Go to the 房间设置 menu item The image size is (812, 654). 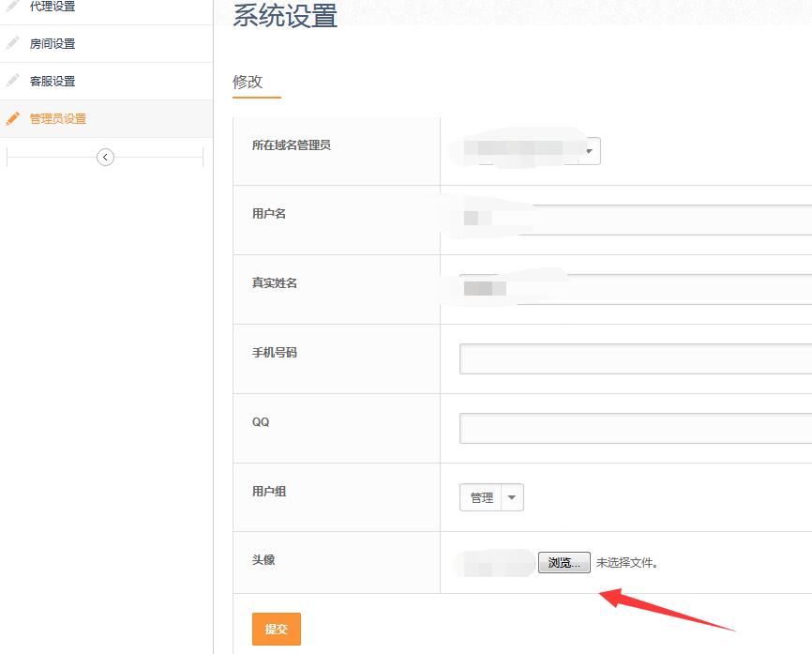[53, 44]
